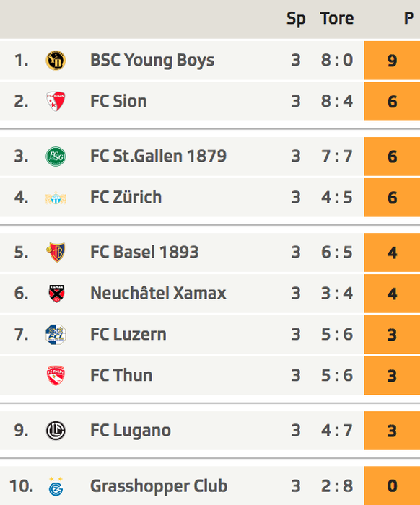Sort by the Tore column header
Image resolution: width=420 pixels, height=505 pixels.
pos(337,18)
